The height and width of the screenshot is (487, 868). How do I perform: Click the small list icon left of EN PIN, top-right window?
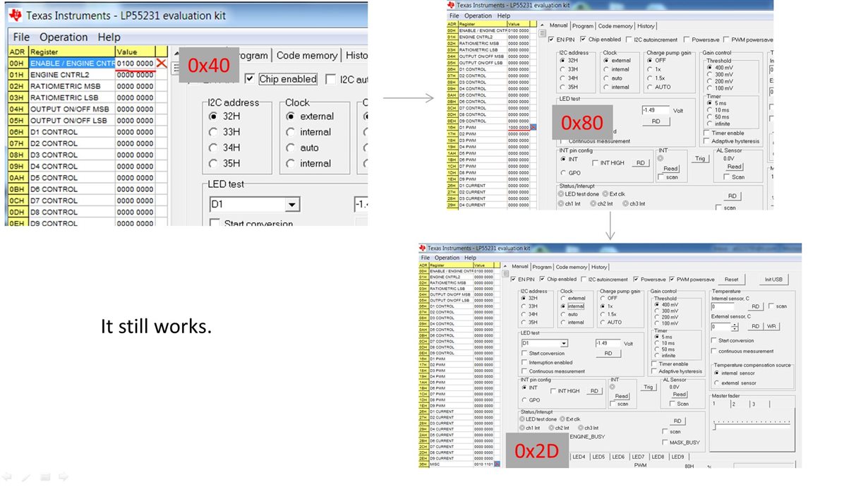(542, 32)
